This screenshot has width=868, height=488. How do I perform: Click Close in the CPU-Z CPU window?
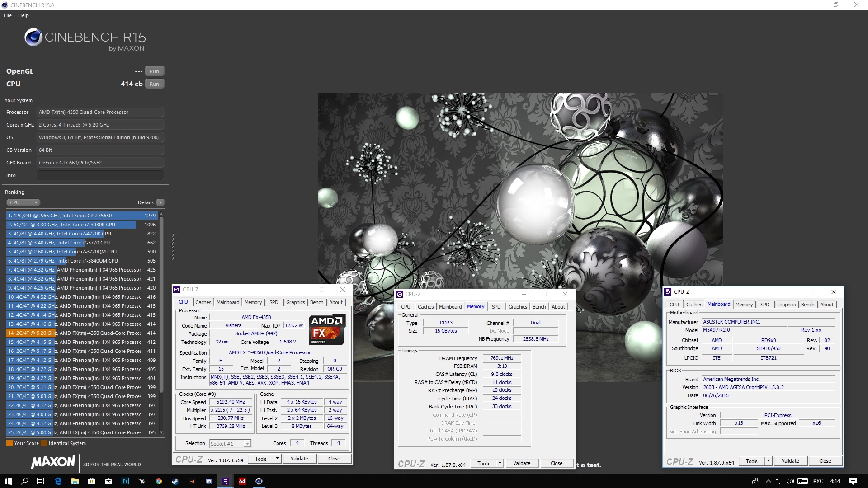pos(334,459)
